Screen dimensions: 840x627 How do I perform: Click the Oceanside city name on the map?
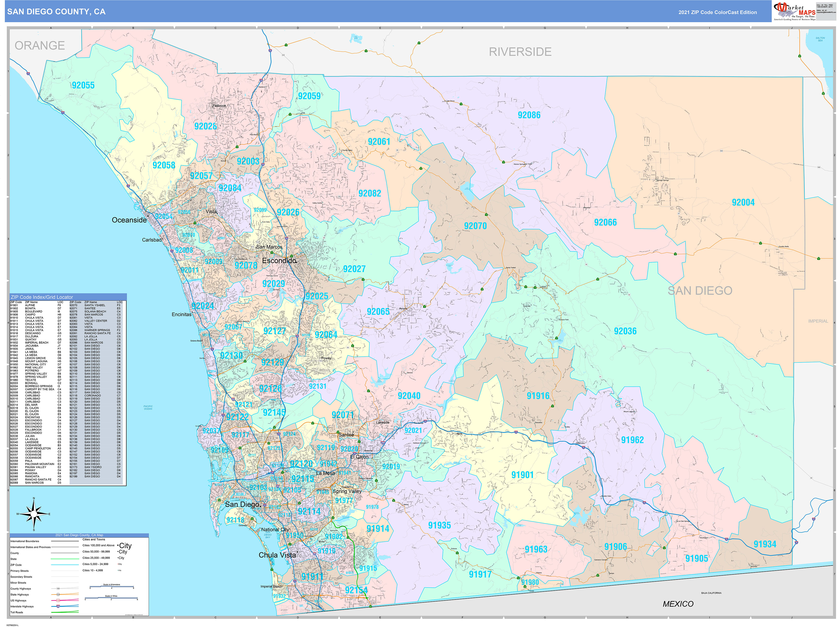tap(129, 220)
